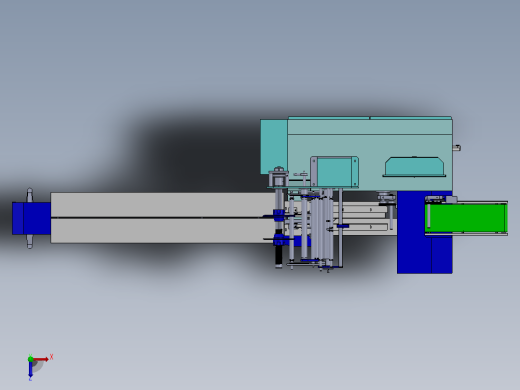Image resolution: width=520 pixels, height=390 pixels.
Task: Select the black roller near table end
Action: (x=279, y=257)
